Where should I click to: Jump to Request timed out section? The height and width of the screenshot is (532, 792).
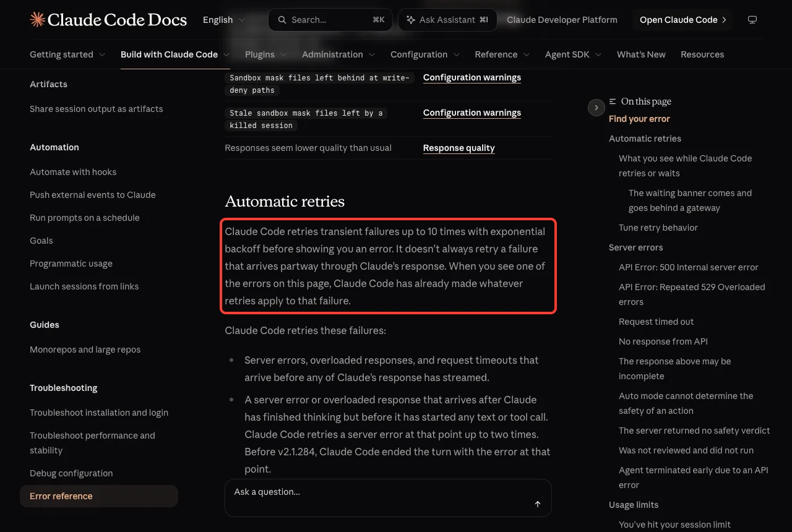(x=656, y=322)
